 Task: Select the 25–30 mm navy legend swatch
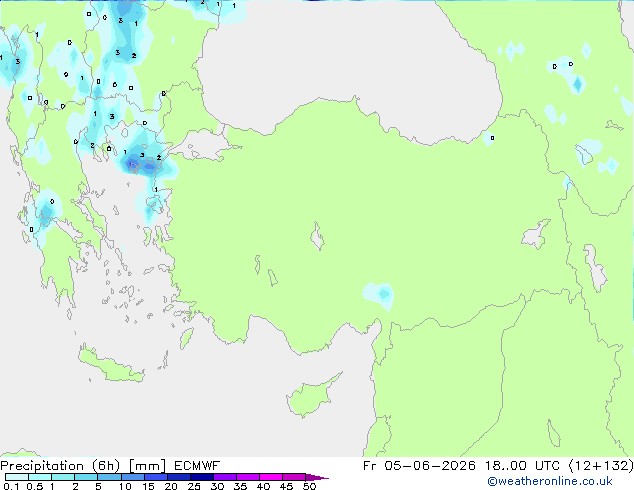click(x=201, y=477)
